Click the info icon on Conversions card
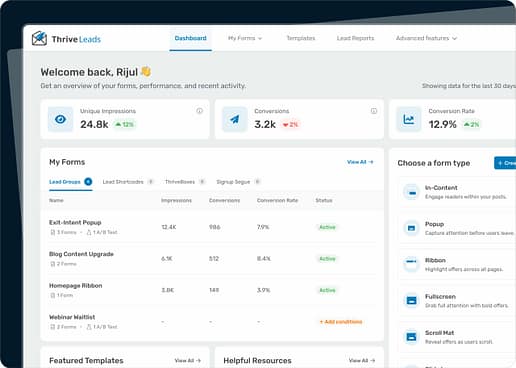The height and width of the screenshot is (368, 516). click(x=374, y=111)
